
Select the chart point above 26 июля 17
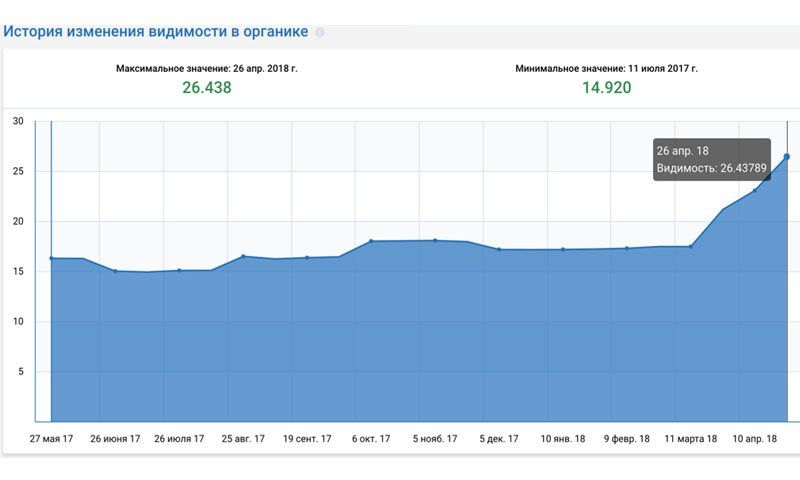(179, 270)
